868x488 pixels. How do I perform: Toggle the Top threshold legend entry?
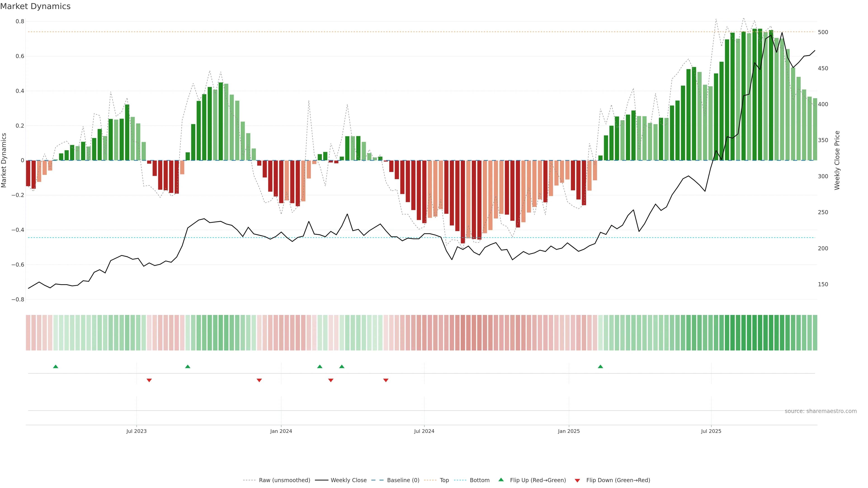click(444, 480)
